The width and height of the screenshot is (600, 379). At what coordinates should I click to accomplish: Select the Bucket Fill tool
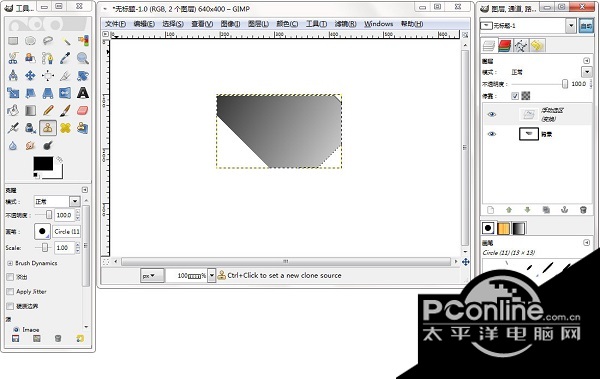(x=13, y=111)
